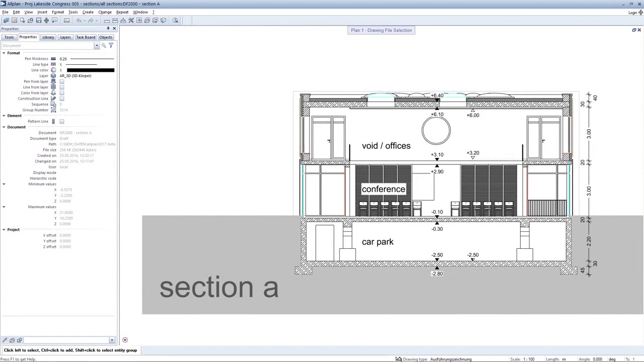Image resolution: width=644 pixels, height=362 pixels.
Task: Click the Layer stack icon
Action: click(53, 76)
